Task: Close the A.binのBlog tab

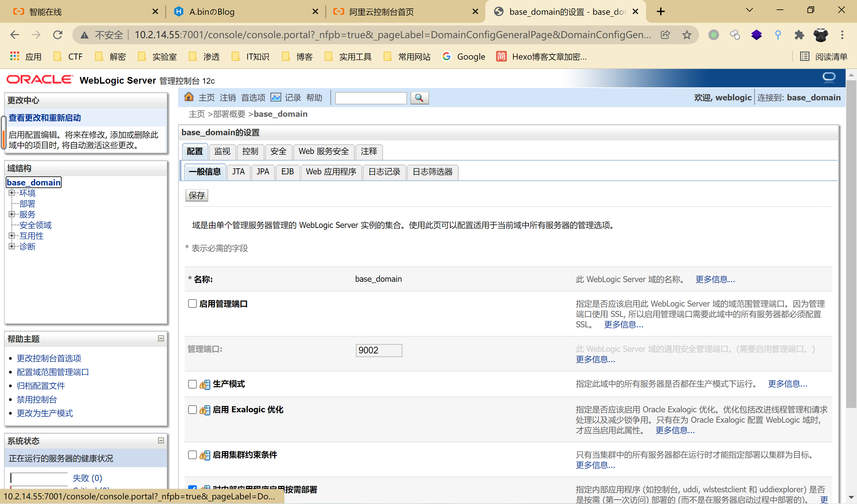Action: pyautogui.click(x=315, y=12)
